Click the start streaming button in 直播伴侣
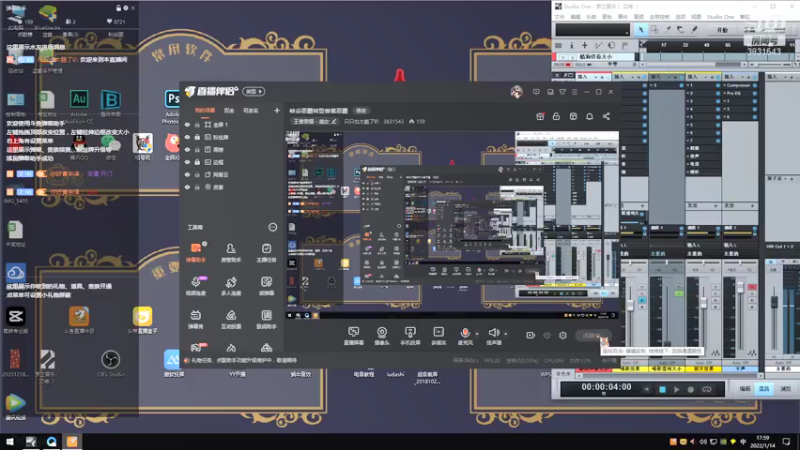 [x=592, y=335]
